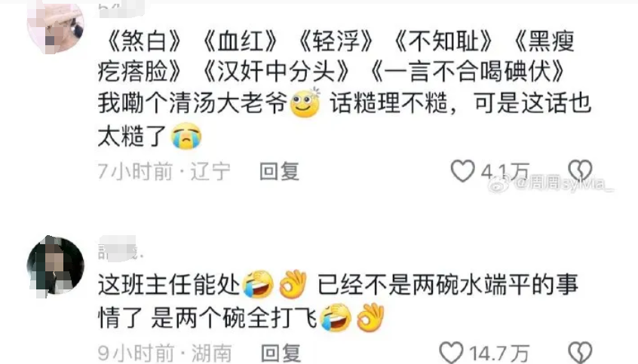This screenshot has height=364, width=638.
Task: Open the first commenter's blurred username
Action: (x=121, y=10)
